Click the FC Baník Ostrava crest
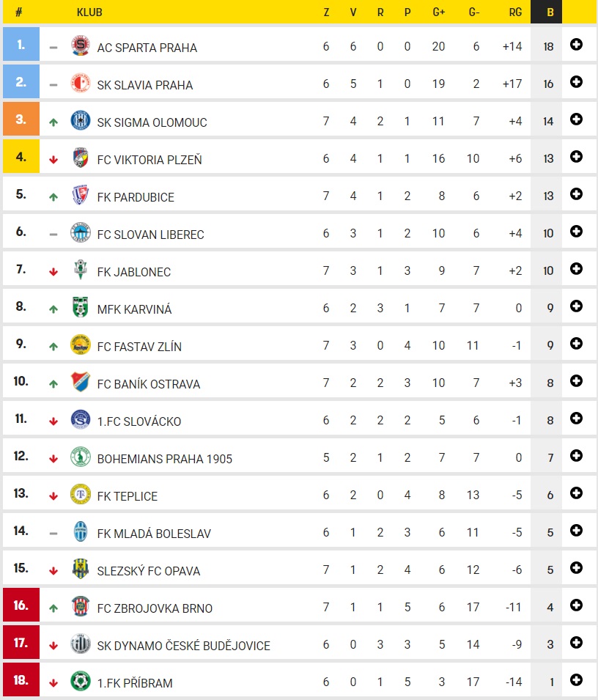 tap(80, 383)
